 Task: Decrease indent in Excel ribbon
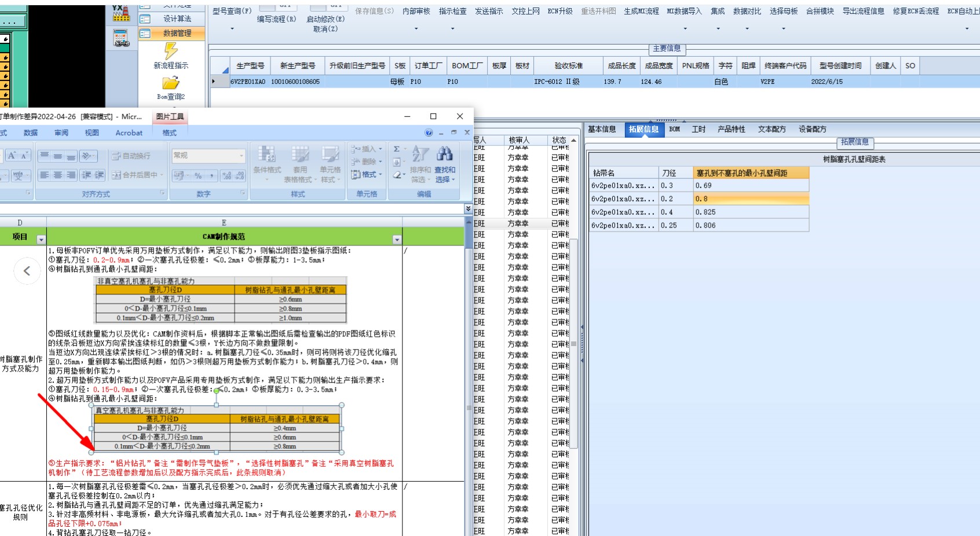pyautogui.click(x=86, y=175)
